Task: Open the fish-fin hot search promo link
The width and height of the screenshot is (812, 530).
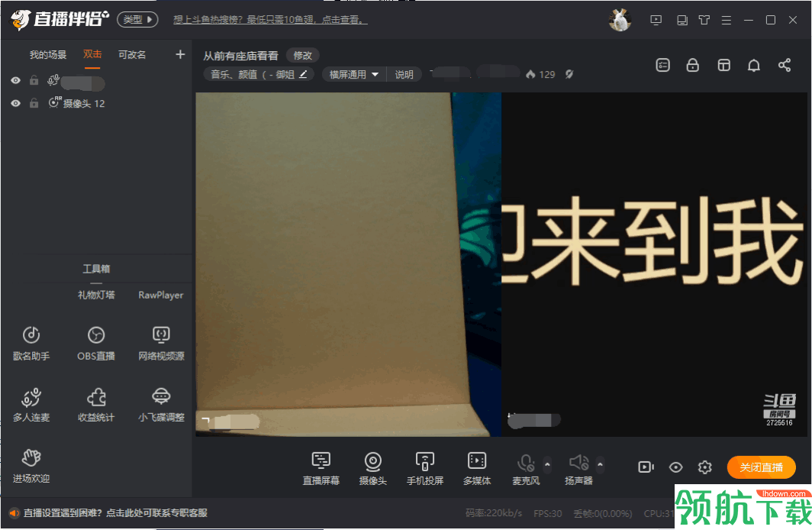Action: pyautogui.click(x=270, y=20)
